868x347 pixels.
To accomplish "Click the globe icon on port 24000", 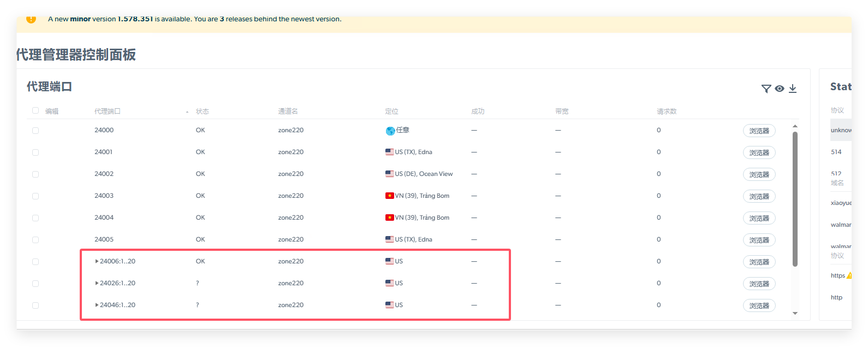I will (x=390, y=131).
